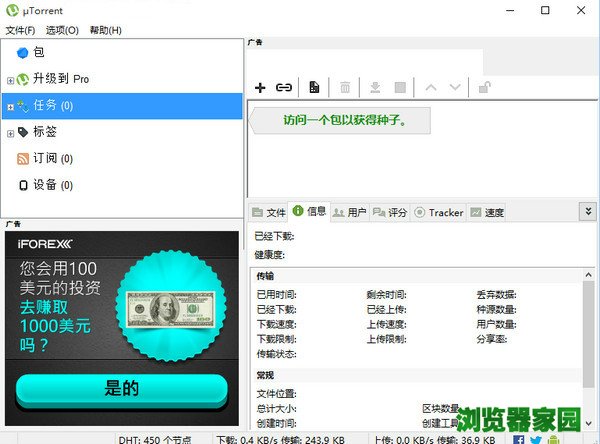Click the Remove Torrent trash icon
Image resolution: width=600 pixels, height=444 pixels.
(x=345, y=88)
